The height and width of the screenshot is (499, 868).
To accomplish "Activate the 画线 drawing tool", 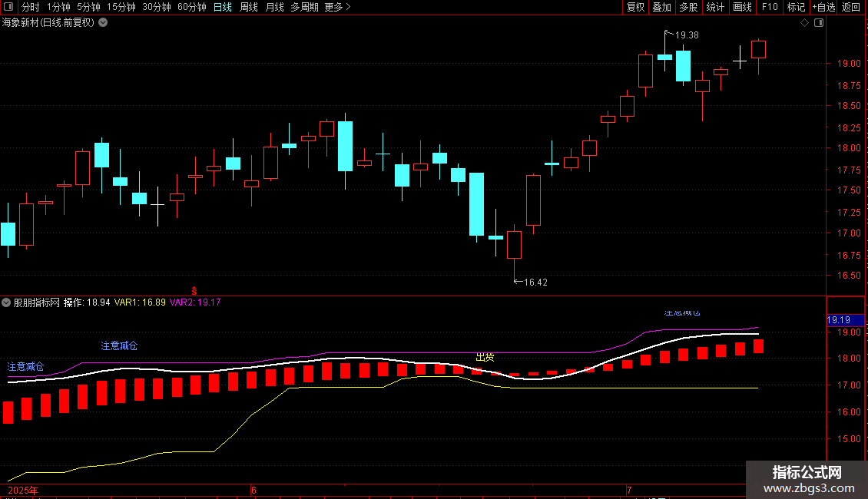I will pos(742,7).
